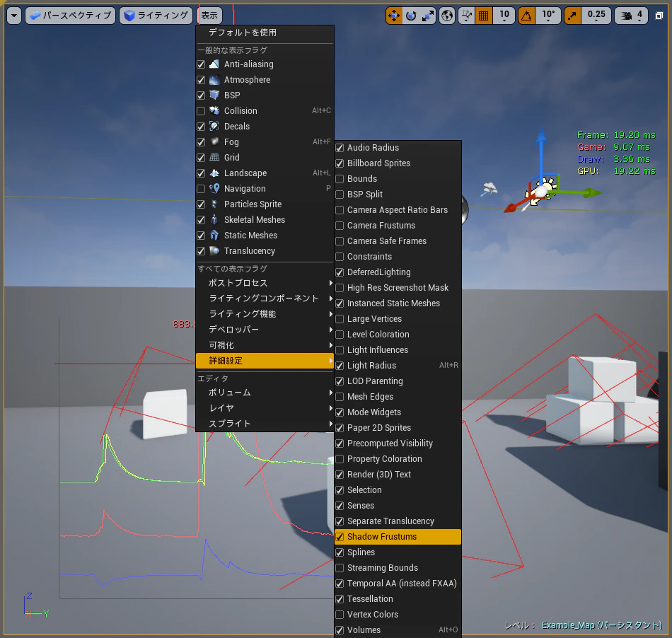The image size is (672, 638).
Task: Open camera speed setting
Action: [631, 16]
